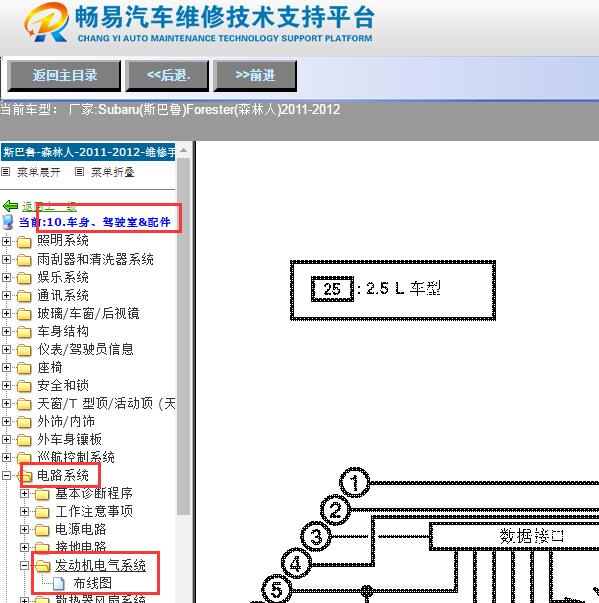The height and width of the screenshot is (603, 599).
Task: Click the 工作注意事项 folder icon
Action: [x=42, y=512]
